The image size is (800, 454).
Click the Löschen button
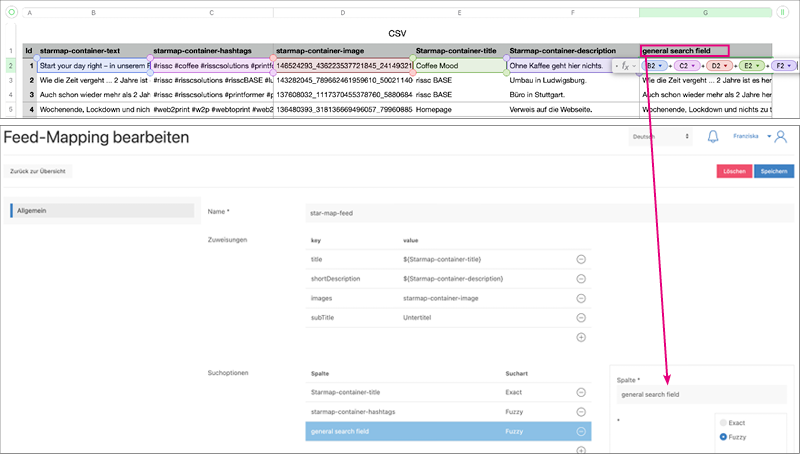tap(733, 171)
